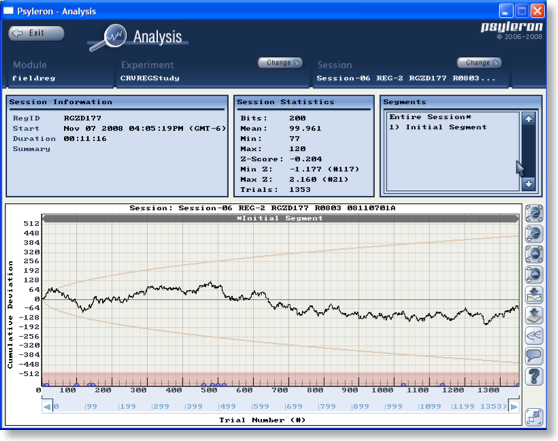558x441 pixels.
Task: Click the window title bar icon
Action: [9, 11]
